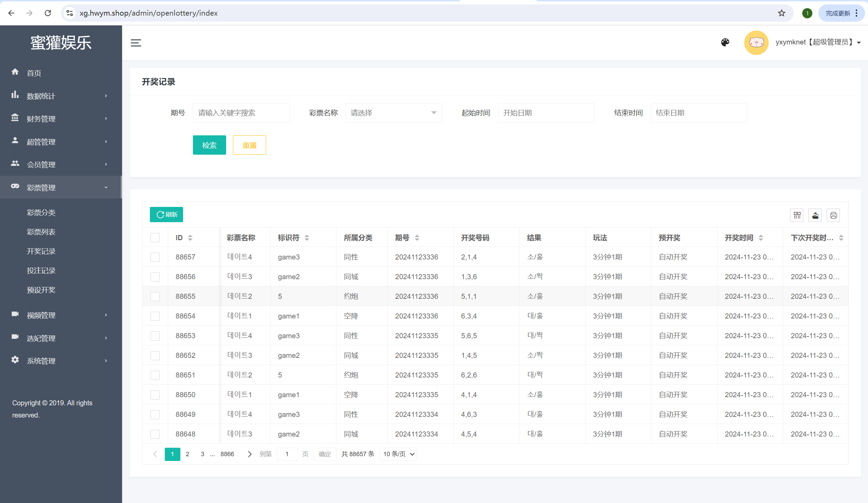Click the people icon for 会员管理

15,163
